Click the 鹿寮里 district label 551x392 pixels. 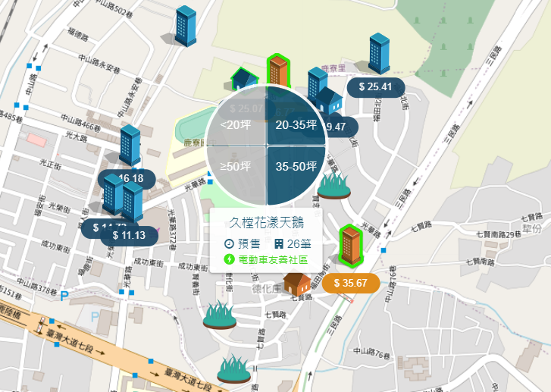click(x=333, y=68)
